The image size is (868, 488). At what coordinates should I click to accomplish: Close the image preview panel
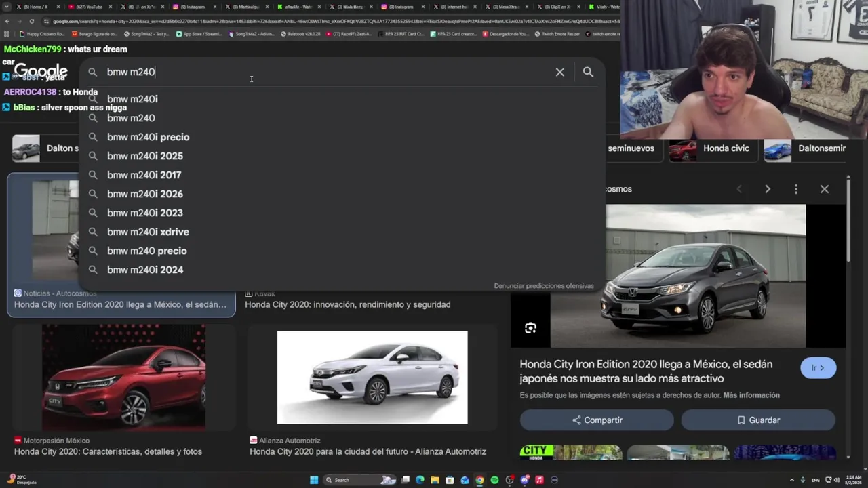(x=825, y=189)
